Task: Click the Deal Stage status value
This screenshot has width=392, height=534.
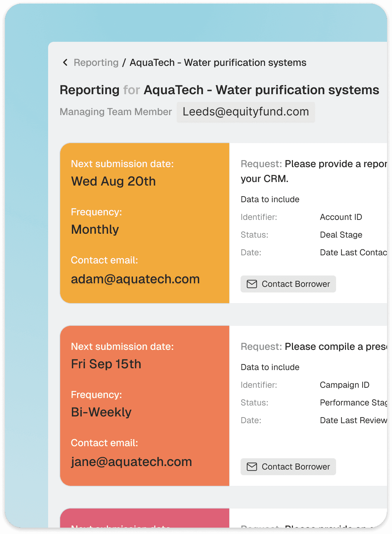Action: [x=341, y=235]
